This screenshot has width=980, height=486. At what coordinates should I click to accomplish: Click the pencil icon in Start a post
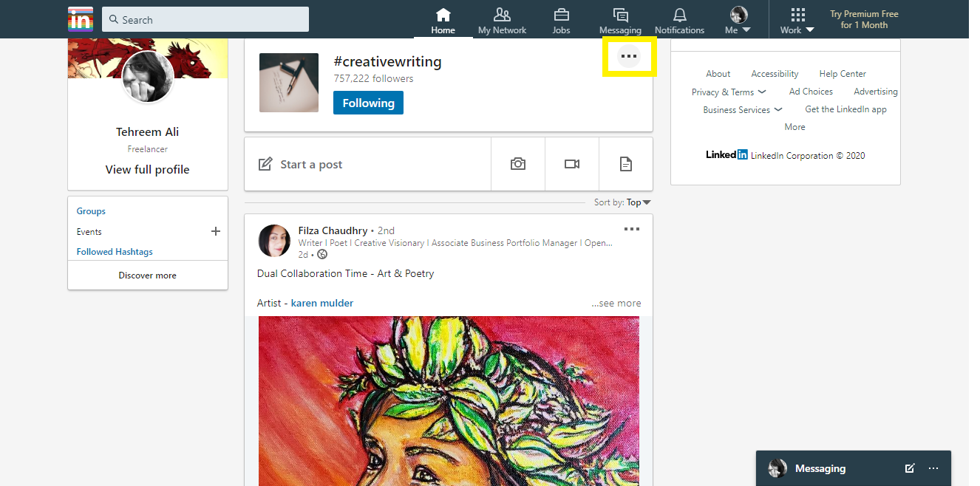point(265,164)
